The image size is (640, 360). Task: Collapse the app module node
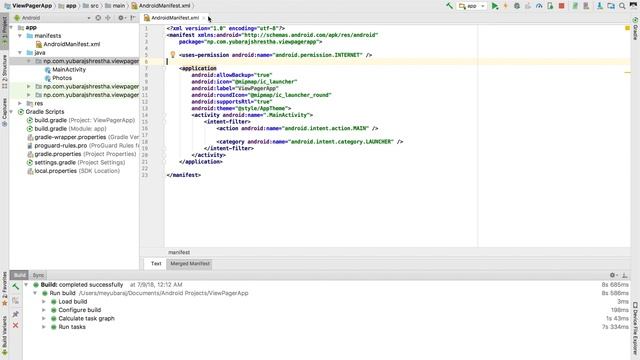(12, 27)
